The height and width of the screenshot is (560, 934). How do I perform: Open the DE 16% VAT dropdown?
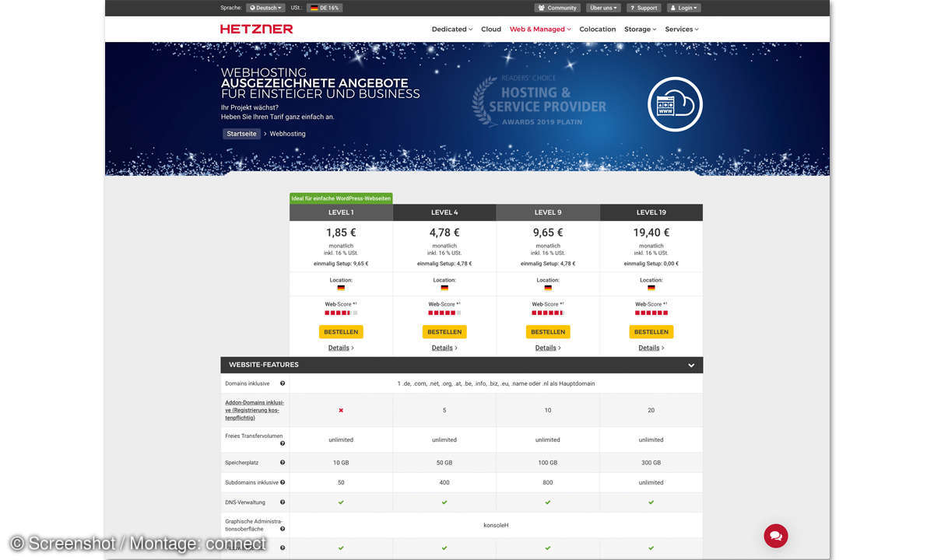tap(325, 8)
